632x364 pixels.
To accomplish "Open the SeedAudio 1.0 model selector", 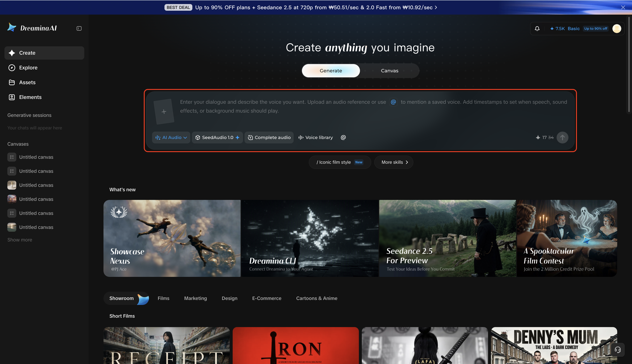I will point(217,138).
